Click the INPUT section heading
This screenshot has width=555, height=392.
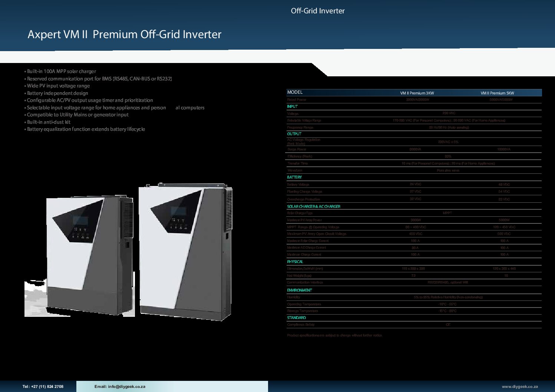point(292,106)
